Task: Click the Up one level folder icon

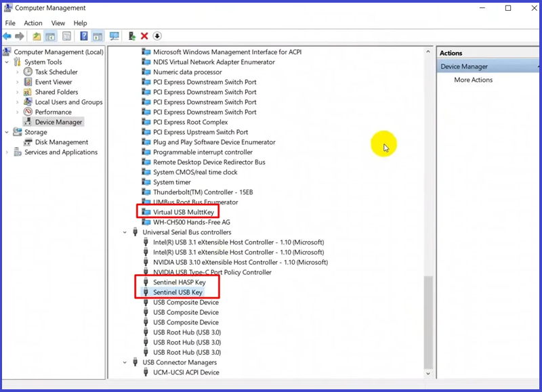Action: (x=37, y=36)
